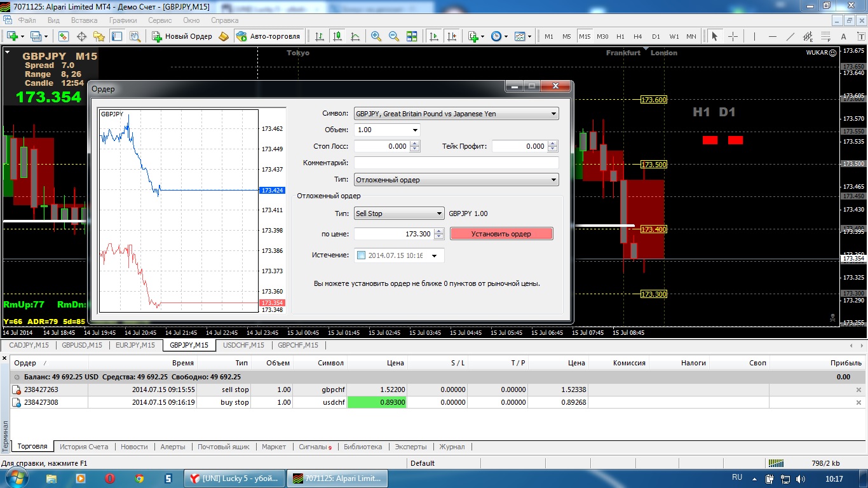The image size is (868, 488).
Task: Open the Strategy Tester icon
Action: click(135, 36)
